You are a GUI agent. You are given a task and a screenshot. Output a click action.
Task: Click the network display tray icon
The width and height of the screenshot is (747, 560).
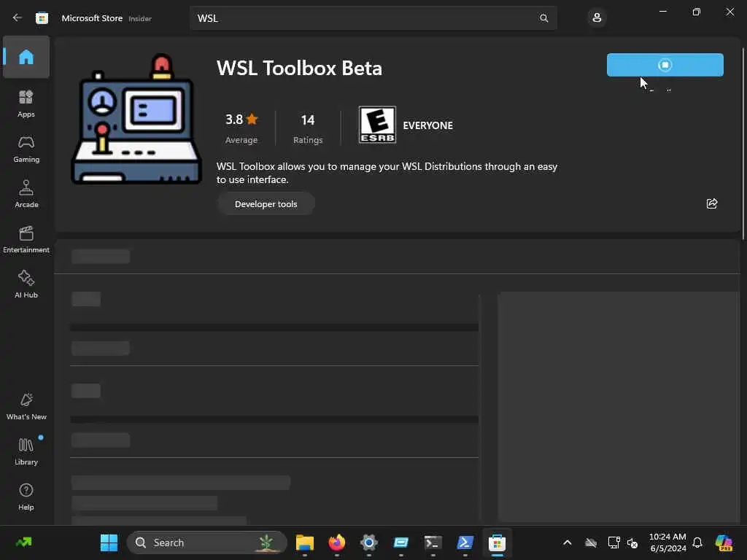pos(614,542)
